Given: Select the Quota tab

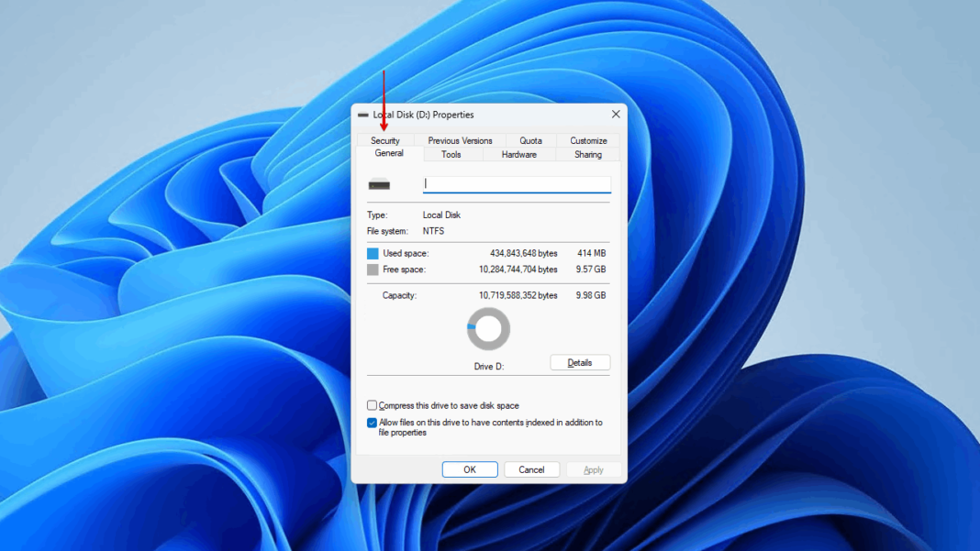Looking at the screenshot, I should tap(530, 140).
